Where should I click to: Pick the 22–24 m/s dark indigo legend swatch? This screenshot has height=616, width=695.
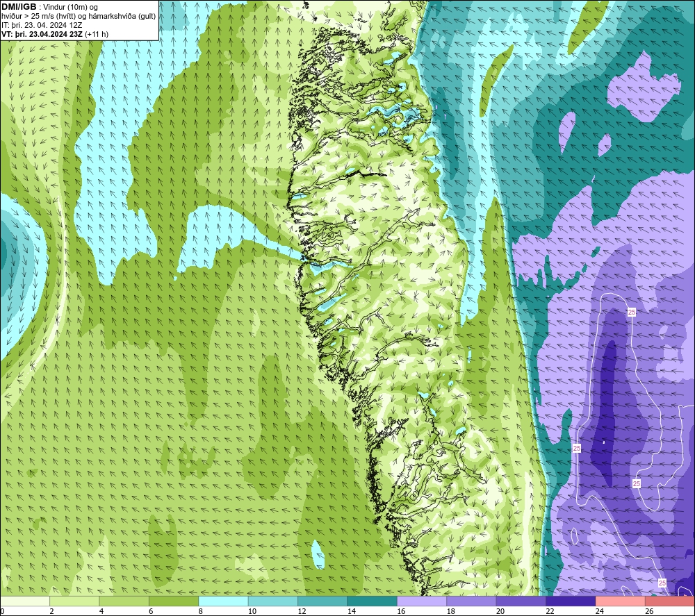571,601
